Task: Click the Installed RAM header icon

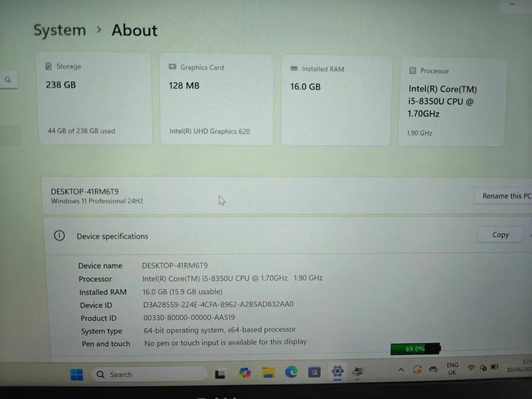Action: pos(294,69)
